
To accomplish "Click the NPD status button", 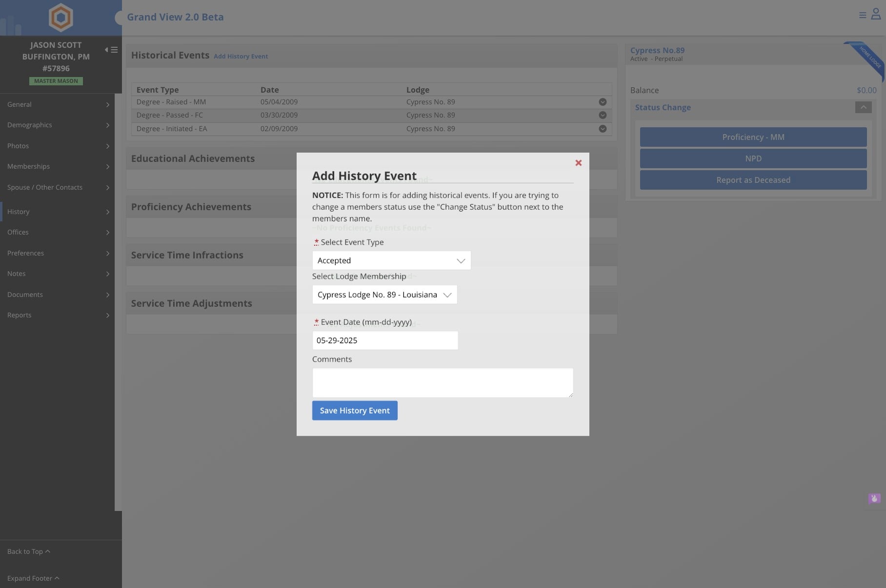I will [x=753, y=158].
